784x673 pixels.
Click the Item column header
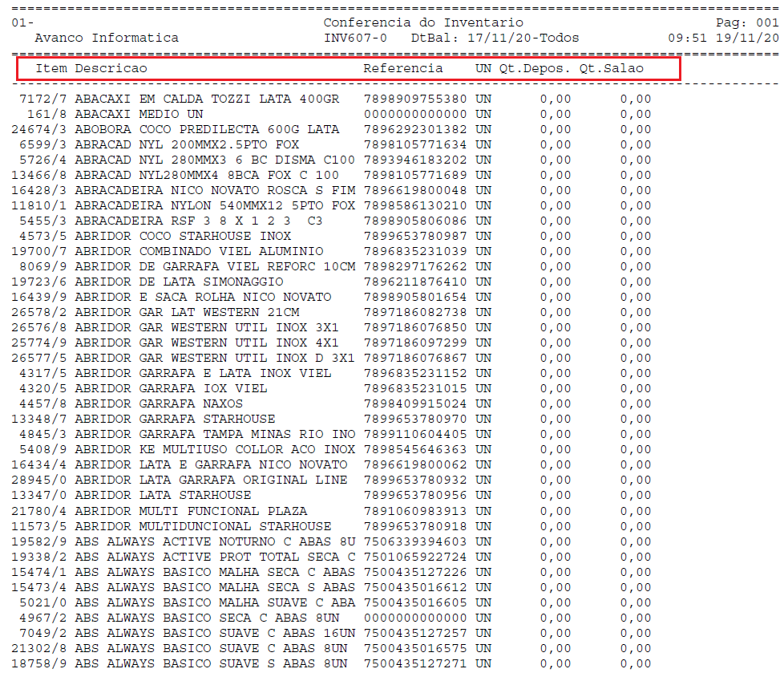[x=51, y=69]
